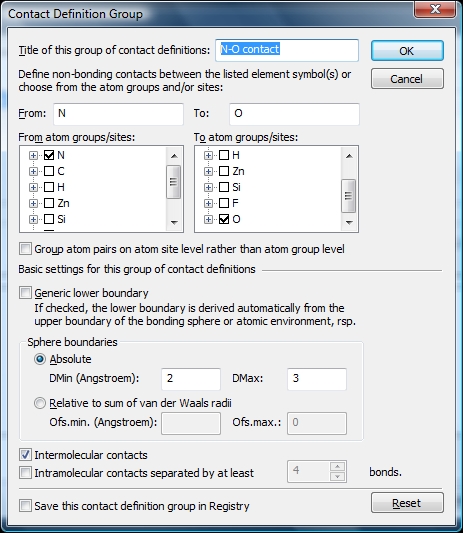This screenshot has width=463, height=533.
Task: Enable grouping on atom site level
Action: [25, 248]
